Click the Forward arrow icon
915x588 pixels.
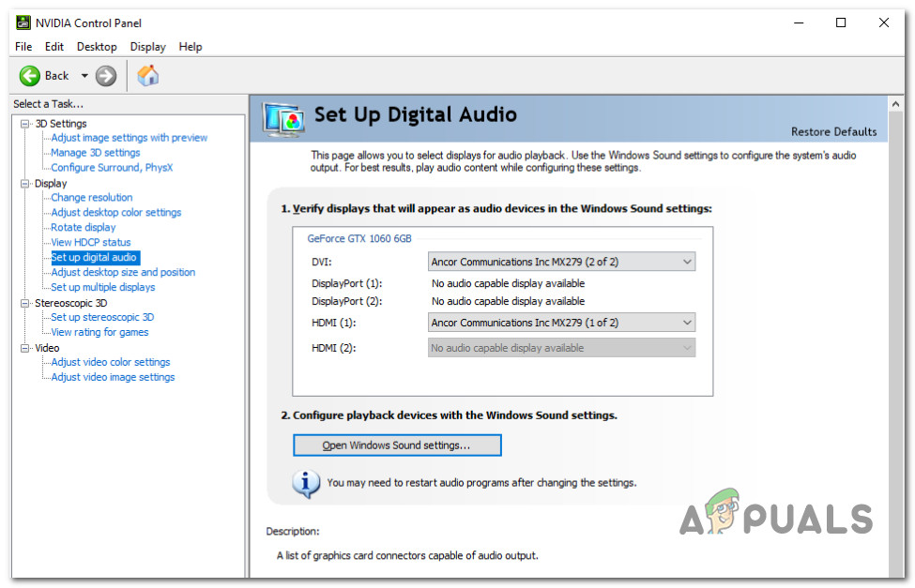[106, 76]
